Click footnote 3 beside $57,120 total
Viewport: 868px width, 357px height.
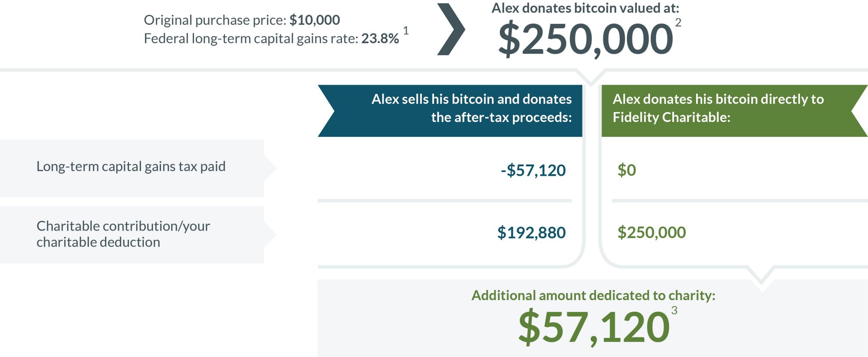pos(674,310)
